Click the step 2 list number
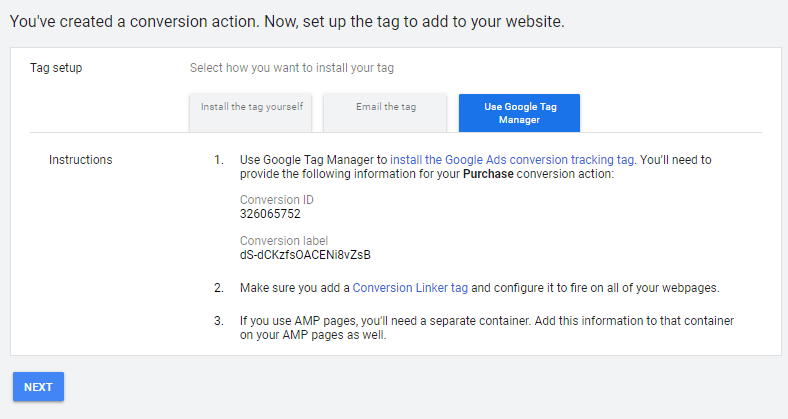 tap(219, 288)
